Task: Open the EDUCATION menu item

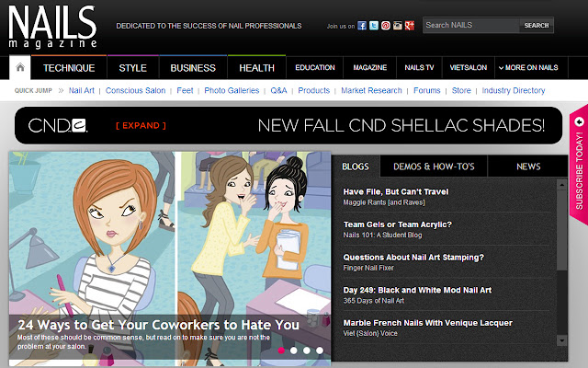Action: (315, 67)
